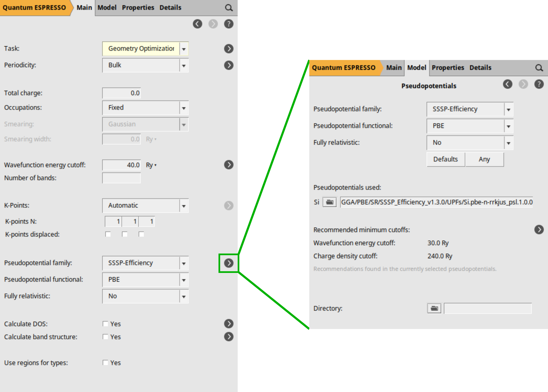Switch to Properties tab in left panel
548x392 pixels.
click(x=138, y=8)
